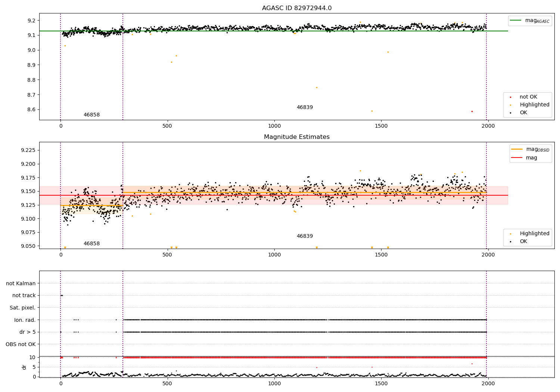This screenshot has width=560, height=392.
Task: Click the 9.100 y-axis tick label
Action: tap(29, 219)
